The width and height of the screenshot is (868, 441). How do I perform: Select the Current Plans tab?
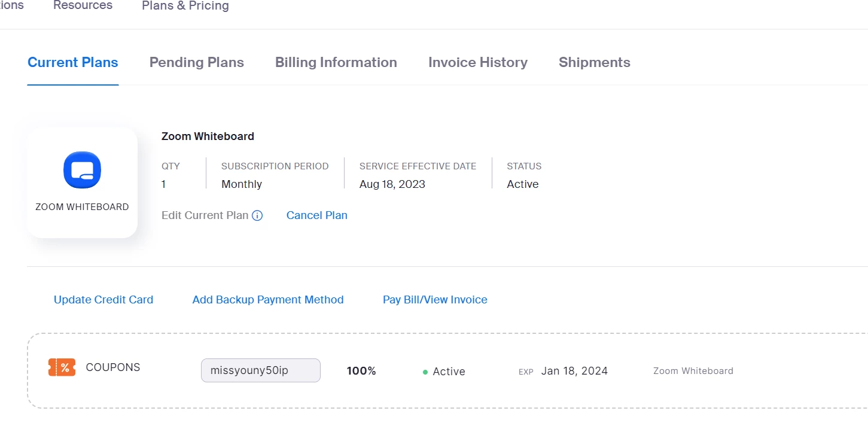coord(73,62)
